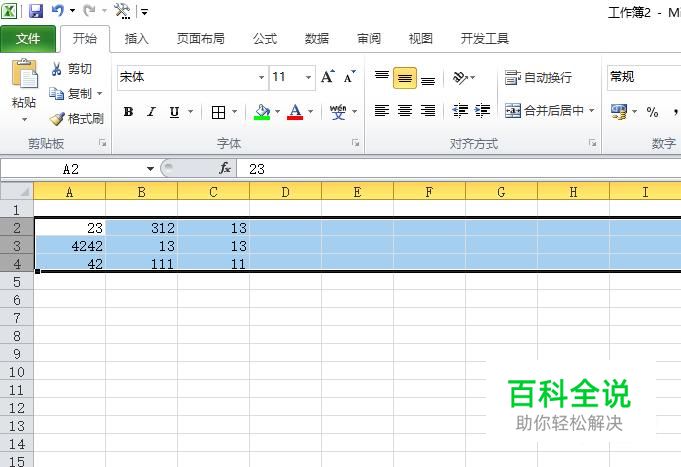Click the quick access tools icon
Screen dimensions: 681x467
pyautogui.click(x=122, y=10)
